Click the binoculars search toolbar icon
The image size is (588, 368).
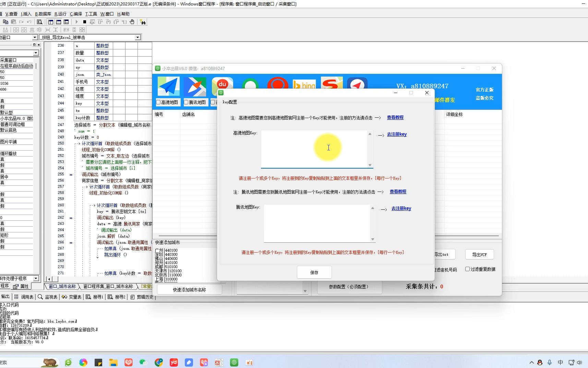pyautogui.click(x=143, y=22)
